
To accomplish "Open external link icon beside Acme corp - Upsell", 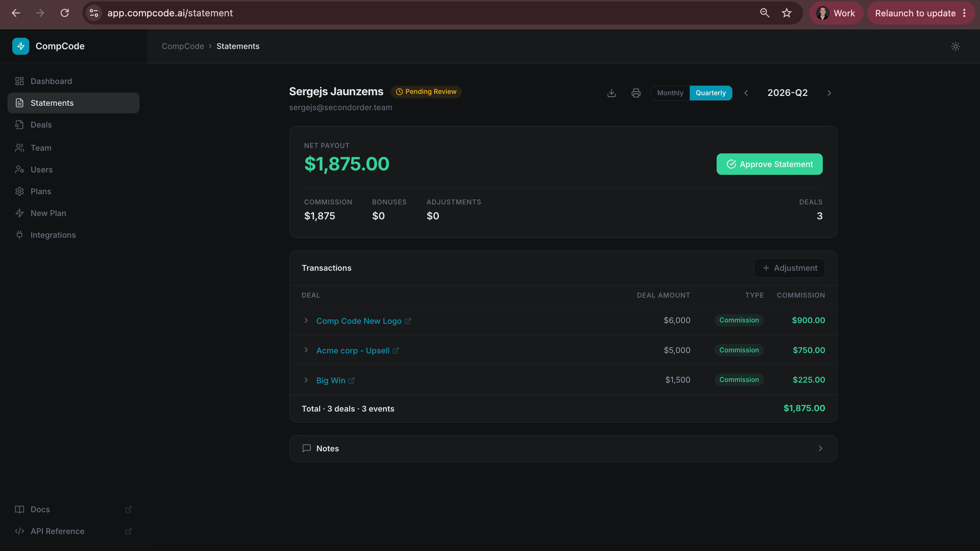I will pyautogui.click(x=396, y=351).
